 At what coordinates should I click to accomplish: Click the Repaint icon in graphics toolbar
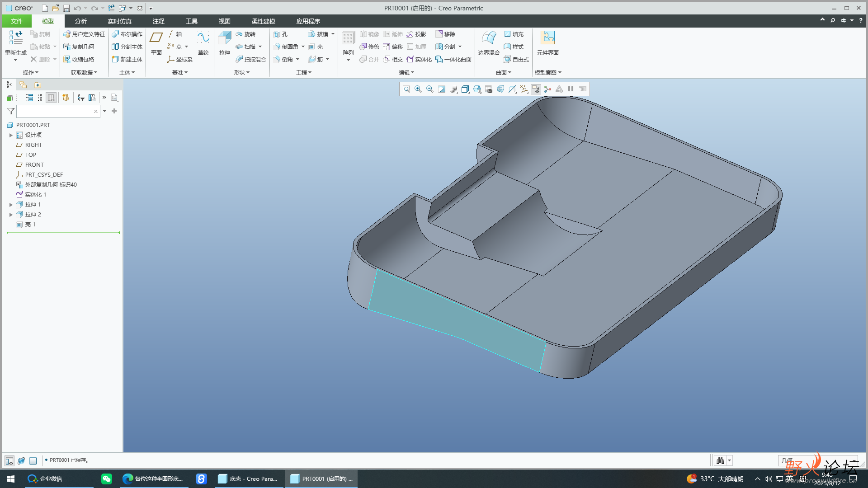(x=442, y=89)
